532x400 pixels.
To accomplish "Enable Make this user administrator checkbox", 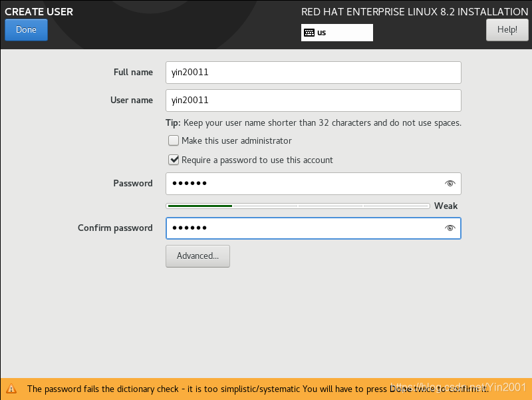I will click(174, 140).
